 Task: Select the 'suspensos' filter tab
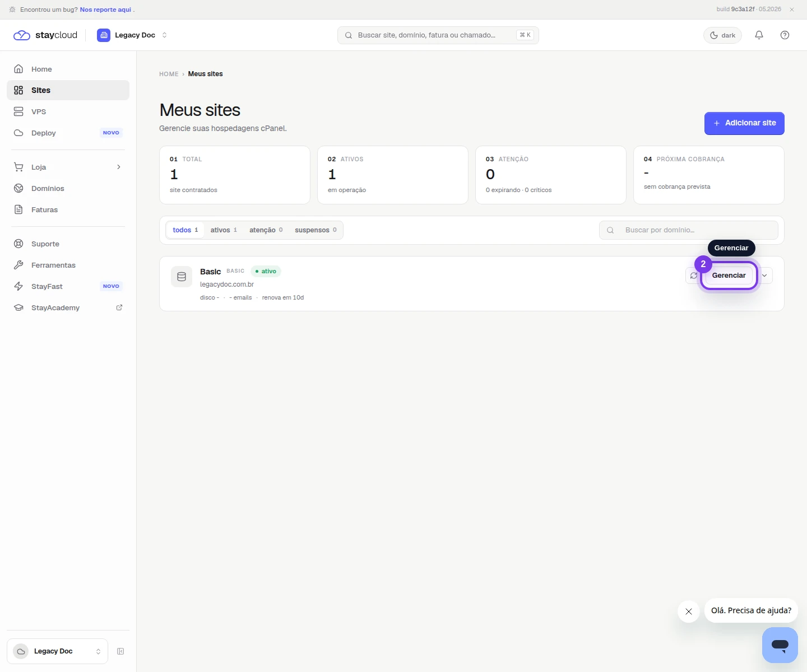pyautogui.click(x=316, y=230)
